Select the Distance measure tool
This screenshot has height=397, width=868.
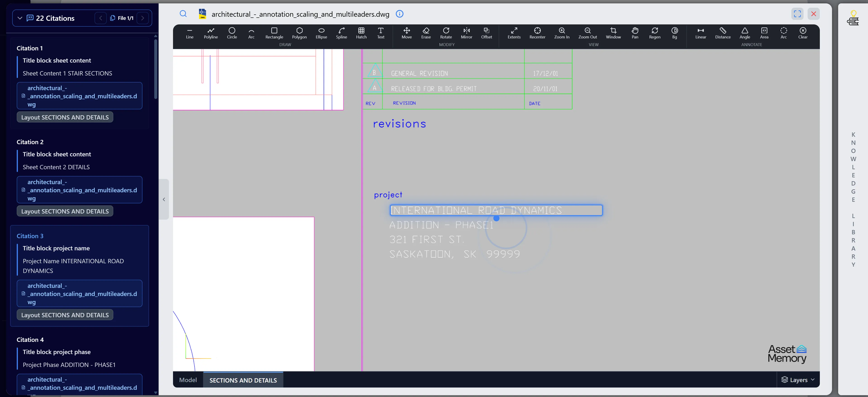723,33
